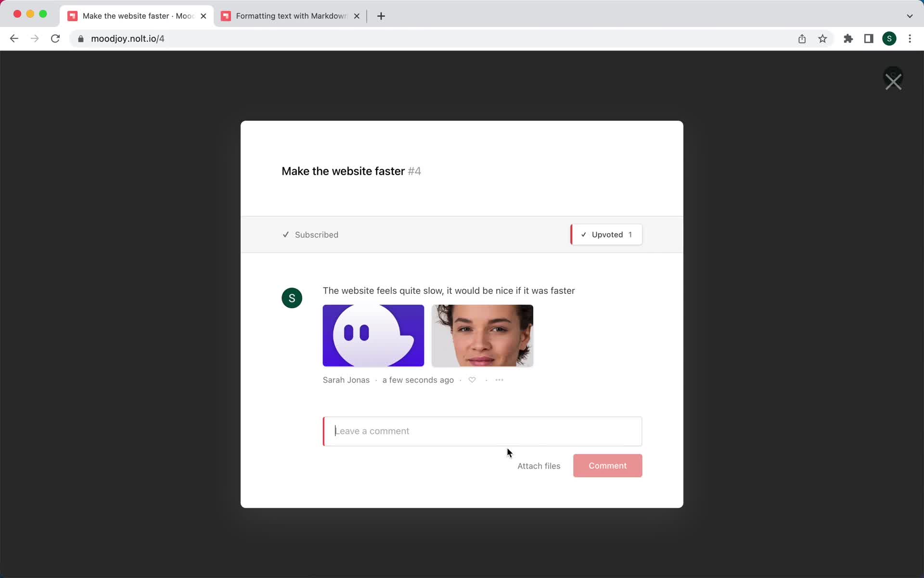Open the Formatting text with Markdown tab
924x578 pixels.
coord(291,15)
